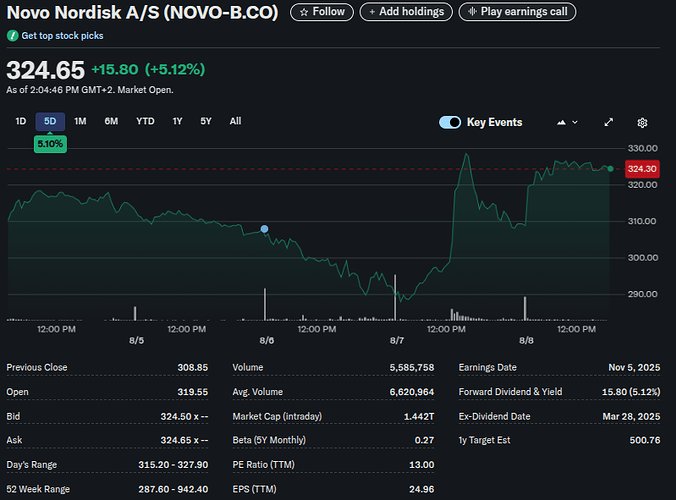The image size is (676, 500).
Task: Click the Bid value 324.50
Action: pos(184,416)
